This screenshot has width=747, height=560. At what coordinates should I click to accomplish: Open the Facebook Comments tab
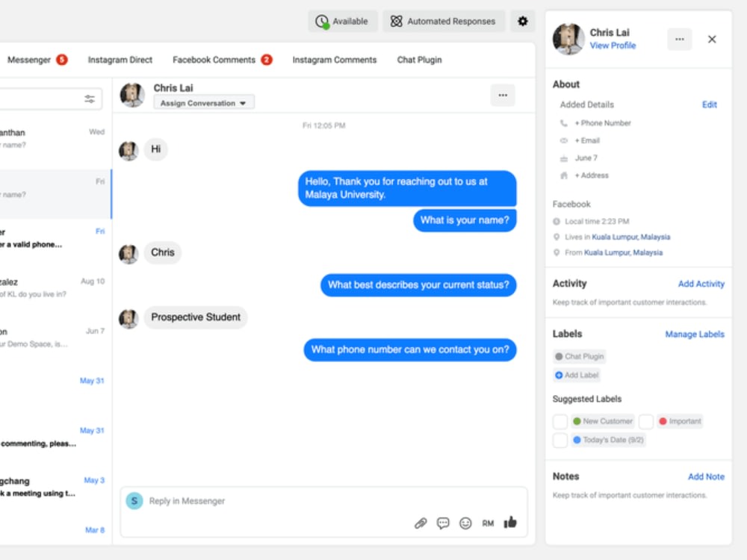[x=214, y=60]
